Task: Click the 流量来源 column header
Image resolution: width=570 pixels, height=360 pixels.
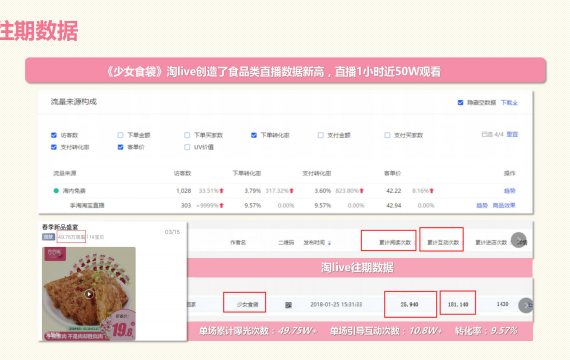Action: (65, 173)
